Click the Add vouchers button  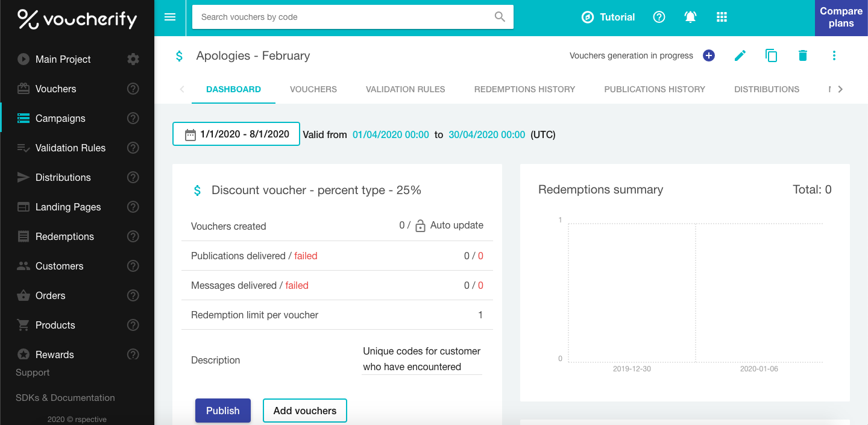pyautogui.click(x=305, y=411)
